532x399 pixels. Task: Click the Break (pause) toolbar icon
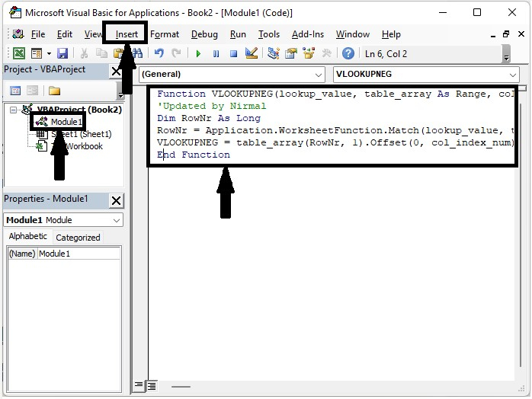tap(216, 53)
